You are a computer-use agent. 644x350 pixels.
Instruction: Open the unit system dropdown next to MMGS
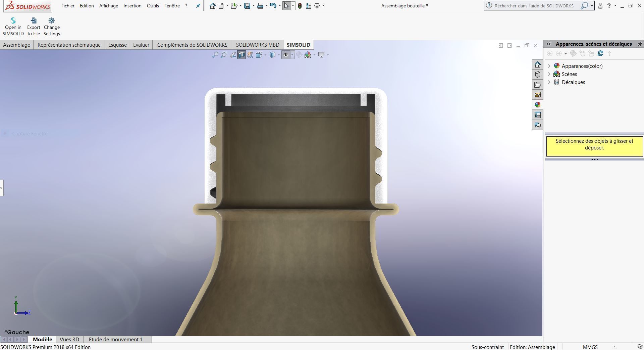[x=614, y=347]
